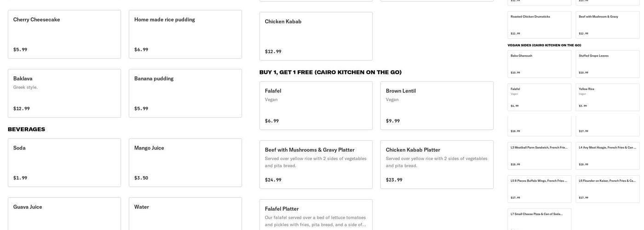644x230 pixels.
Task: Select the Baba Ghanoush vegan side
Action: 540,64
